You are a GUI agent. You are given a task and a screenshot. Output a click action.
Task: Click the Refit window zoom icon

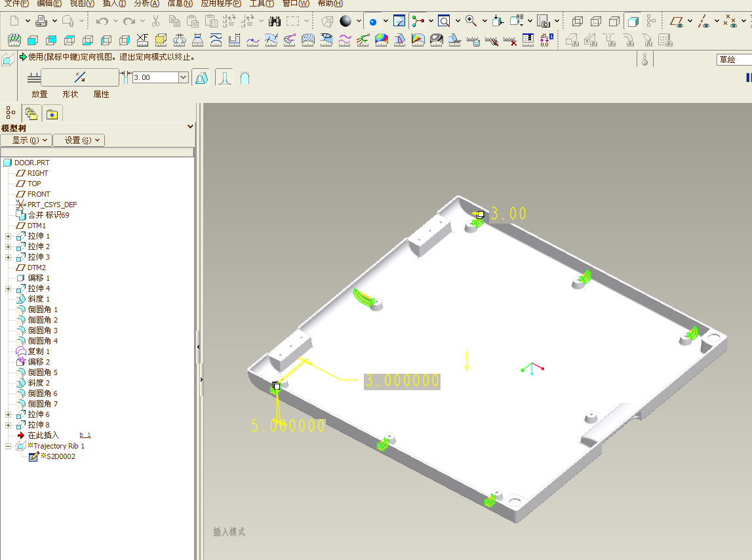tap(444, 20)
